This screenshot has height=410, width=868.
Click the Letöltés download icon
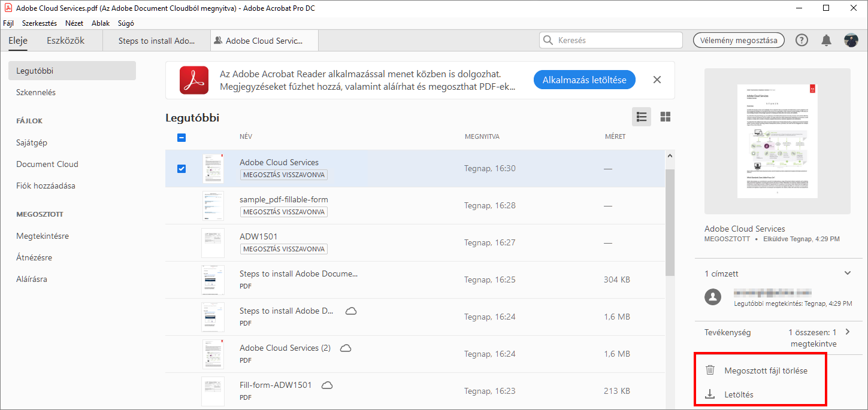710,394
